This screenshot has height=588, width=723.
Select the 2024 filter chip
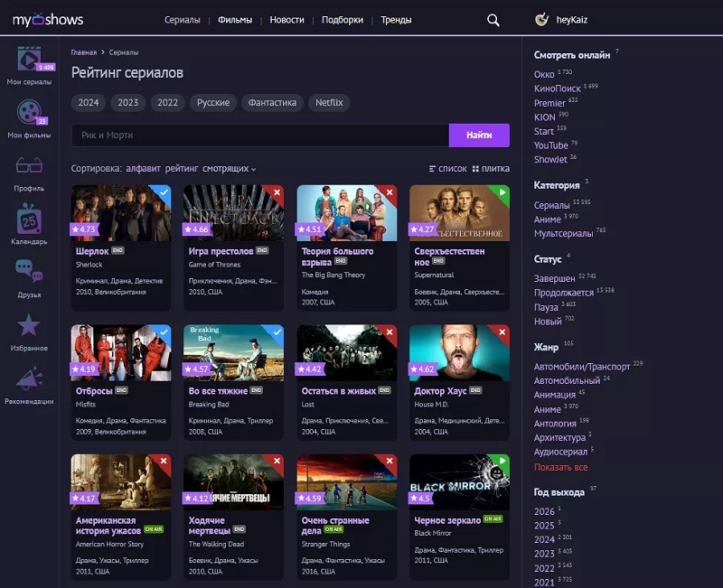click(x=89, y=103)
